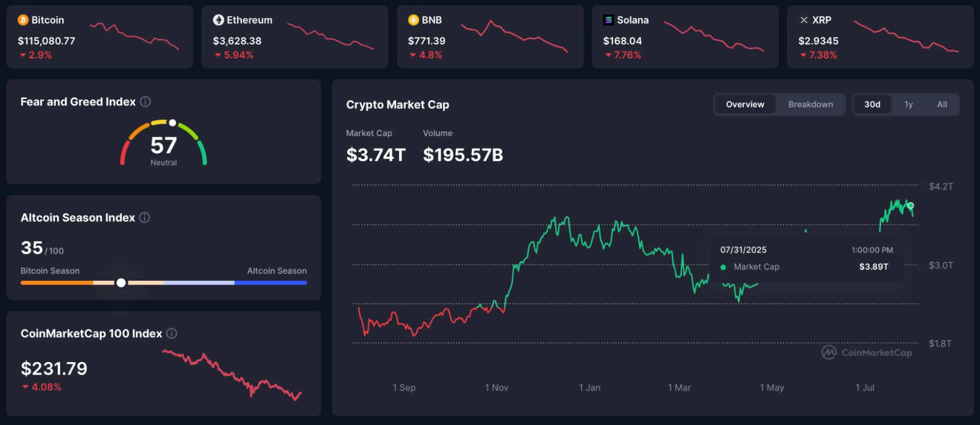Screen dimensions: 980x425
Task: Open the CoinMarketCap 100 Index info icon
Action: [172, 334]
